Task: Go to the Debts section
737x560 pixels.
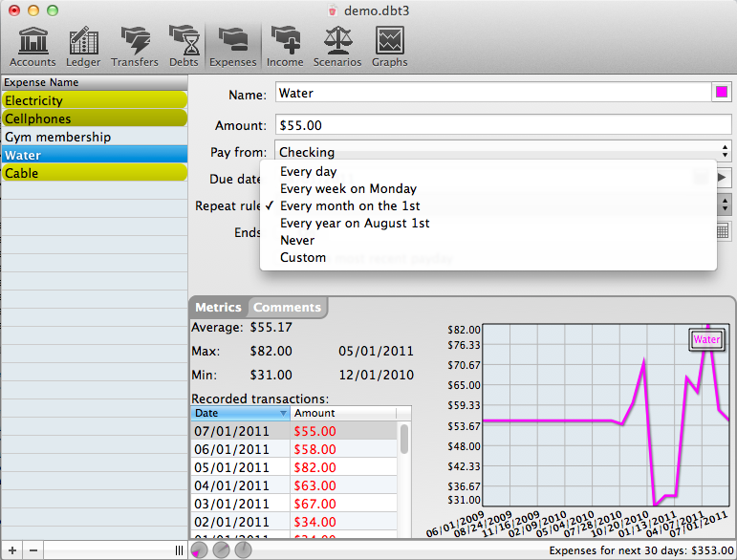Action: (184, 46)
